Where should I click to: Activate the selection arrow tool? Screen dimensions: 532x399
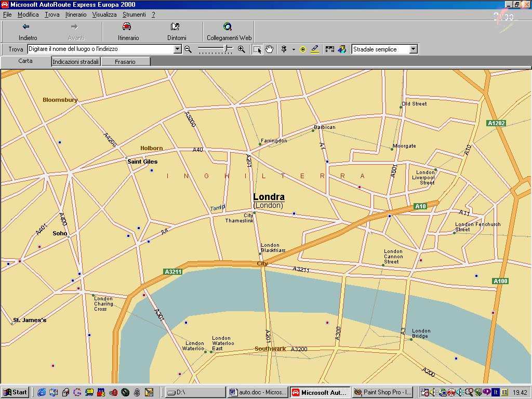pos(257,49)
